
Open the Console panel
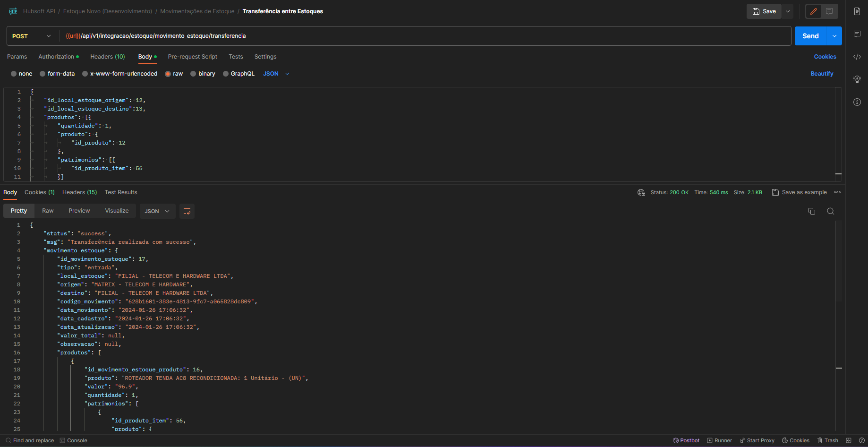tap(73, 440)
